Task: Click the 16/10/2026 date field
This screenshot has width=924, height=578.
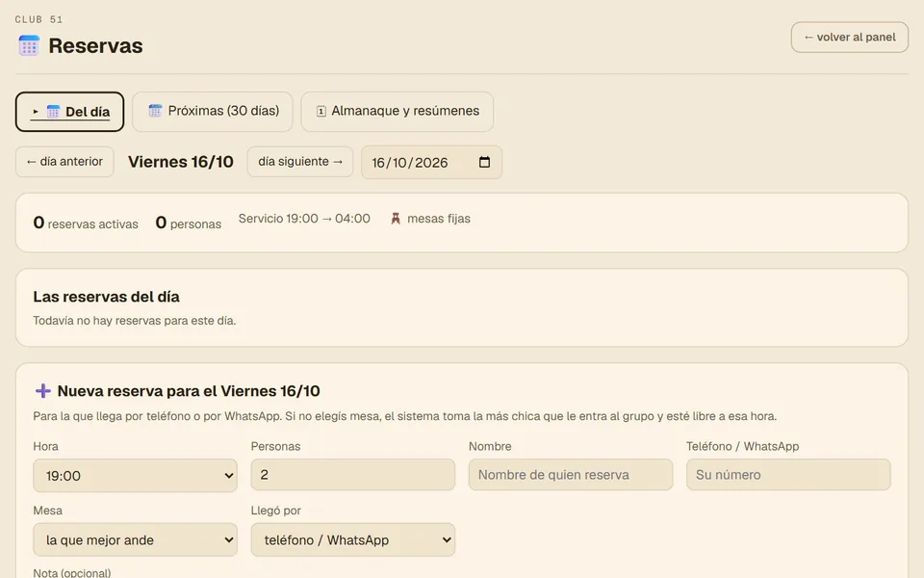Action: [x=431, y=162]
